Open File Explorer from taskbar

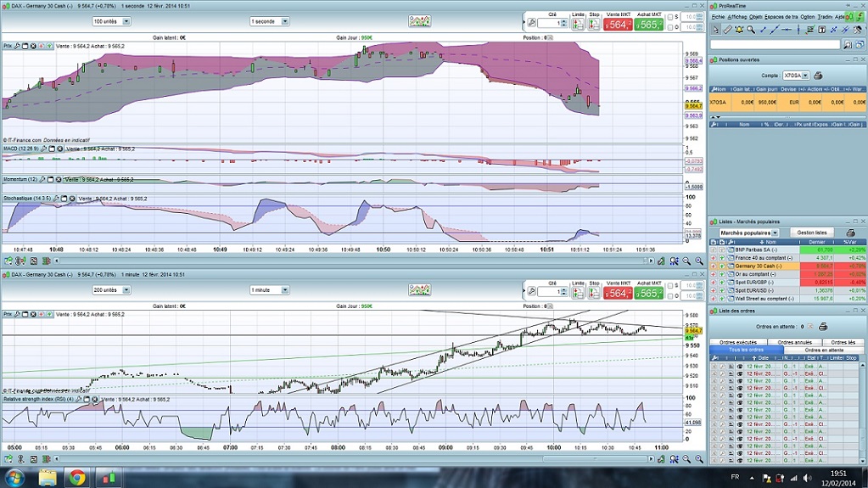pyautogui.click(x=47, y=478)
